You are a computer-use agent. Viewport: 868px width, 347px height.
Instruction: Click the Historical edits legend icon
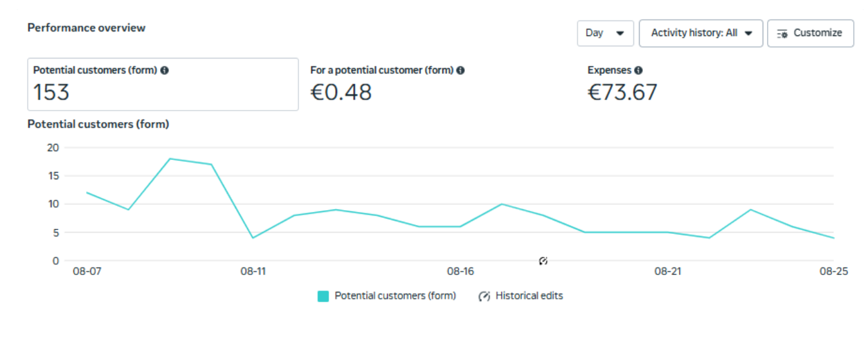click(484, 296)
